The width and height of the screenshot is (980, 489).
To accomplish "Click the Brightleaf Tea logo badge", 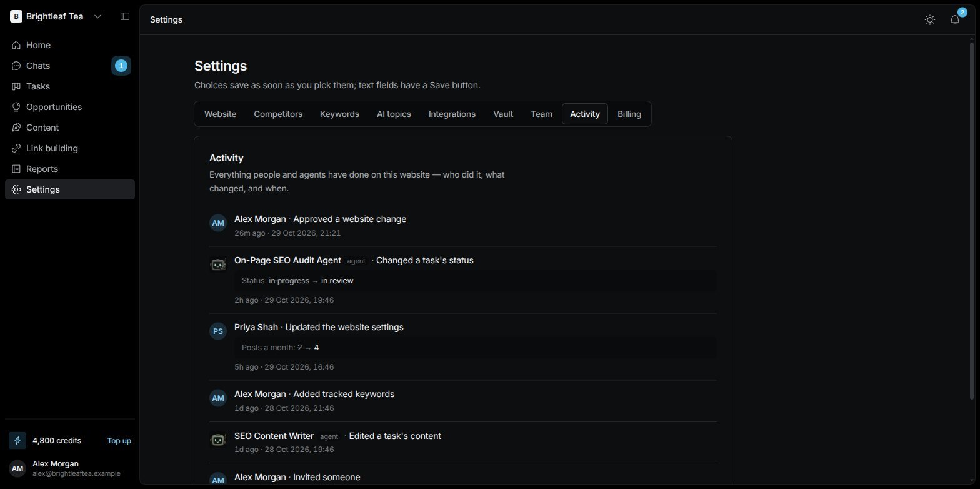I will [x=16, y=16].
